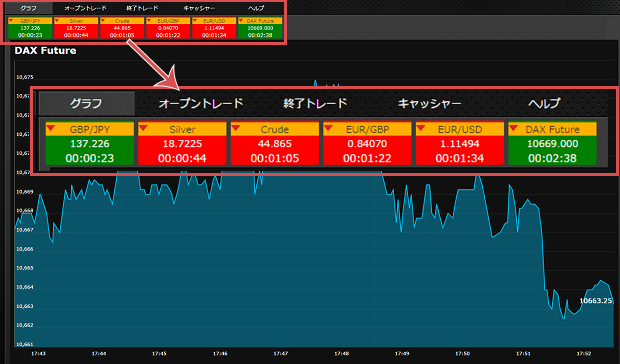Click the red arrow on small top GBP/JPY tile
620x364 pixels.
[x=11, y=20]
